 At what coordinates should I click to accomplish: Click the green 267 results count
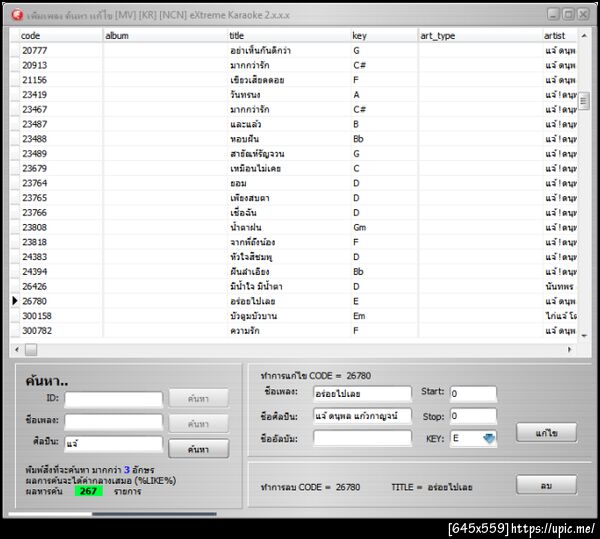(88, 491)
